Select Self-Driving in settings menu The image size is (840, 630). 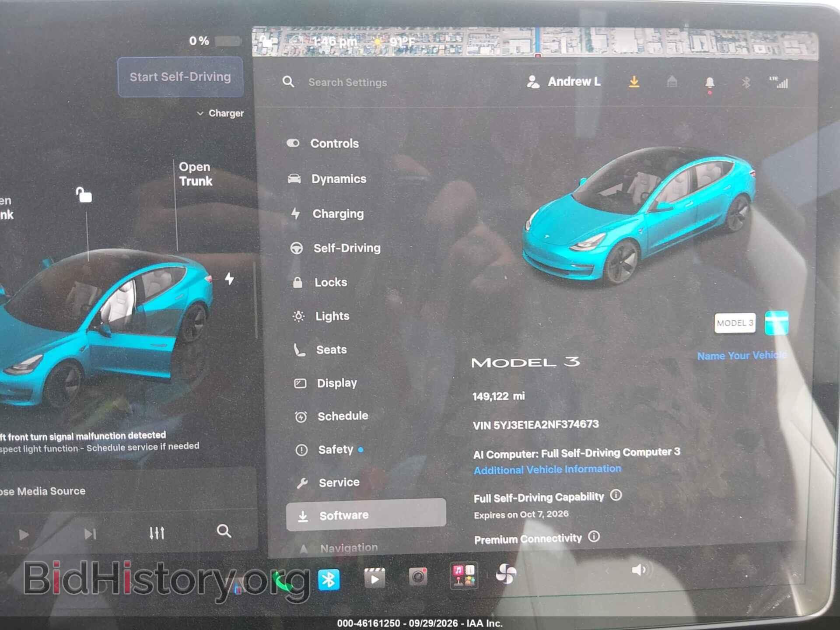click(x=336, y=248)
